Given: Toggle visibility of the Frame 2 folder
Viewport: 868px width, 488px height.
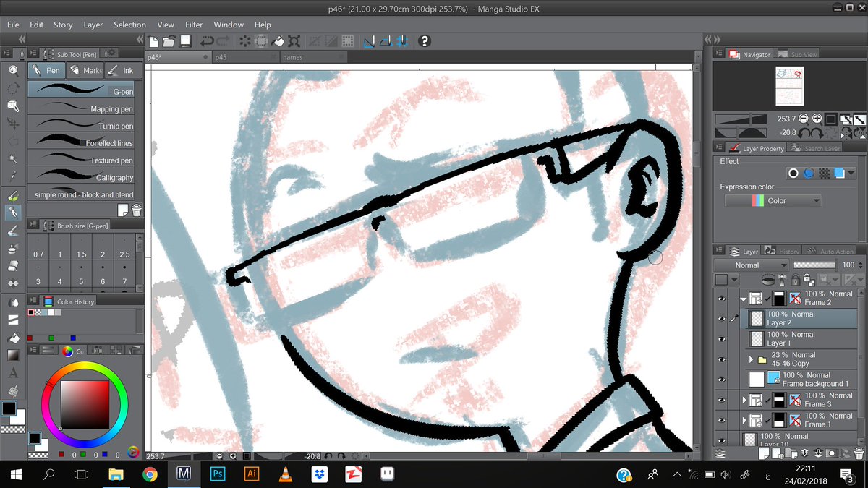Looking at the screenshot, I should coord(721,299).
